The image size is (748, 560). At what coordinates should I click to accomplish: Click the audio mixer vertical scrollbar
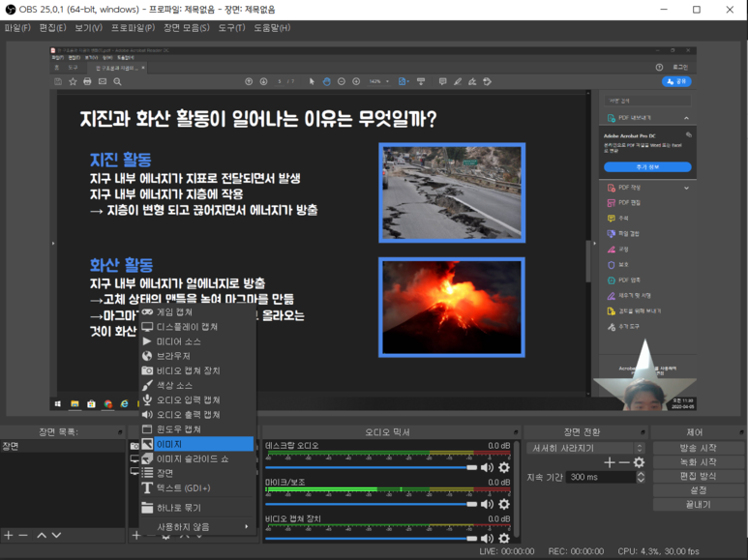[517, 489]
